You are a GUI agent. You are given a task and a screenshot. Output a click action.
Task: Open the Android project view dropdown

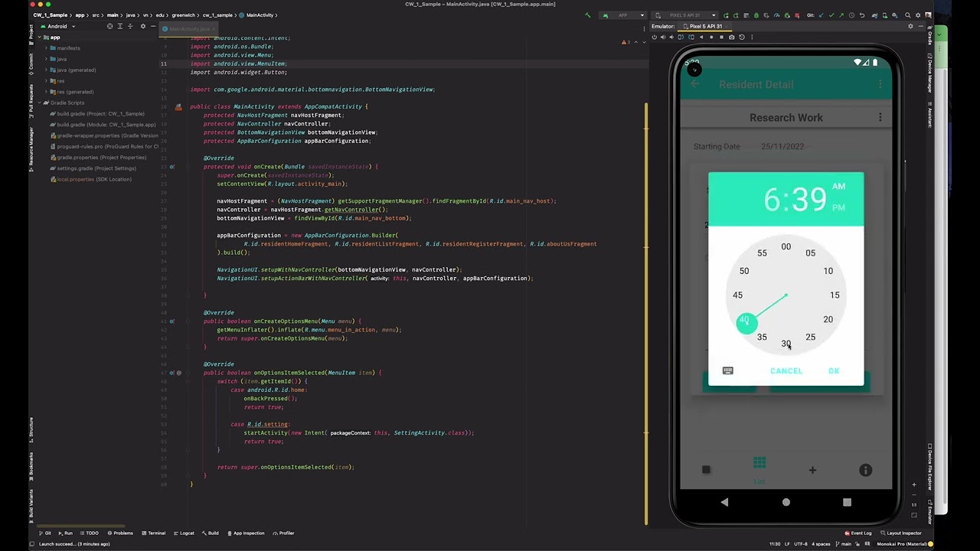pyautogui.click(x=57, y=26)
